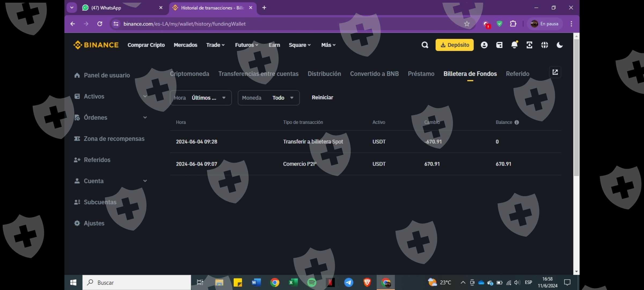Switch to the Convertido a BNB tab
Viewport: 644px width, 290px height.
(374, 74)
